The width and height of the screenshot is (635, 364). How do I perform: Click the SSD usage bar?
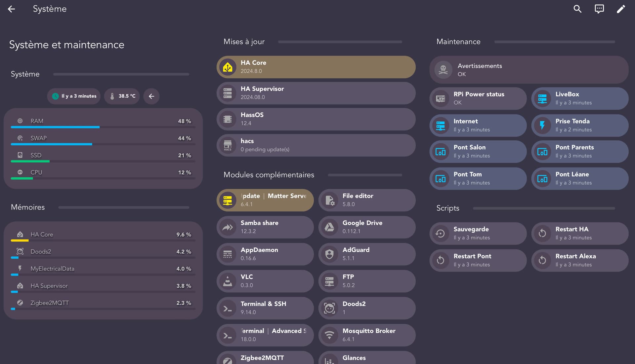103,161
